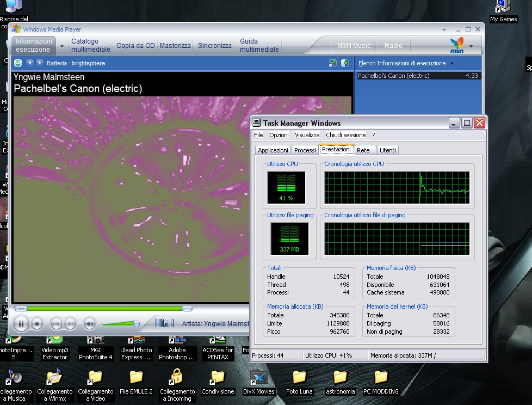The height and width of the screenshot is (405, 532).
Task: Open the Collegamento a Video folder shortcut
Action: pyautogui.click(x=95, y=386)
